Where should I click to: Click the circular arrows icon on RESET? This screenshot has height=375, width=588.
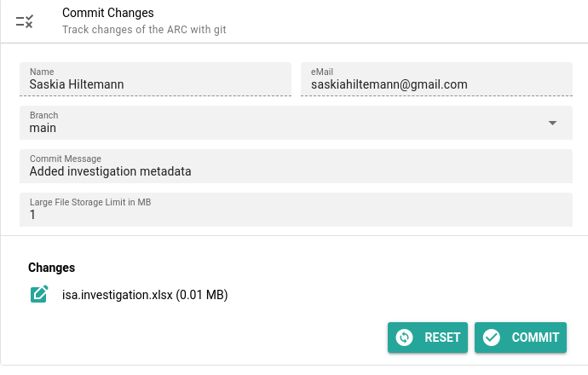pyautogui.click(x=404, y=337)
